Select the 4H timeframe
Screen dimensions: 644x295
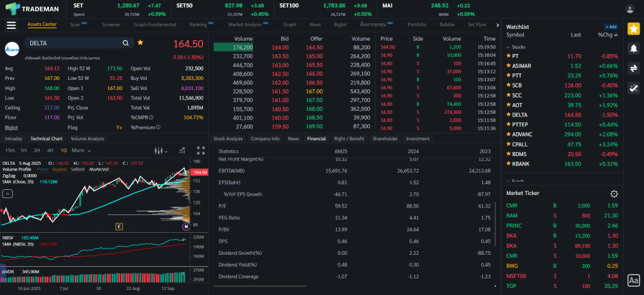[50, 150]
